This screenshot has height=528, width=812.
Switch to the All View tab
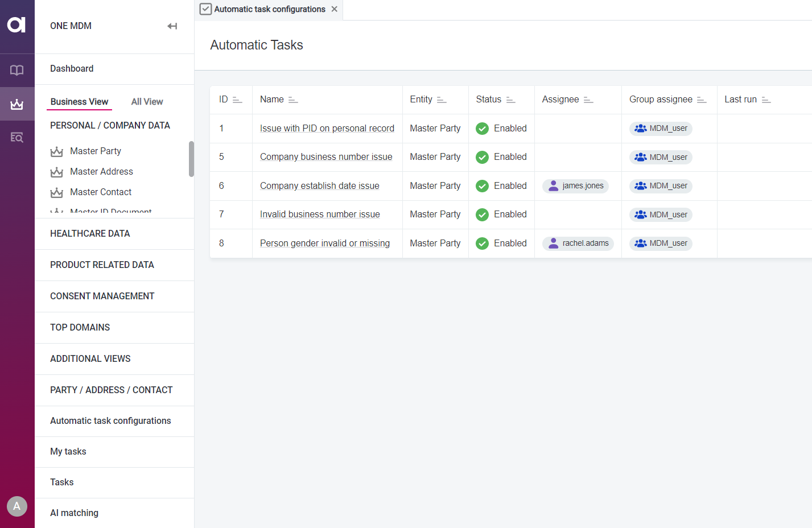(146, 101)
